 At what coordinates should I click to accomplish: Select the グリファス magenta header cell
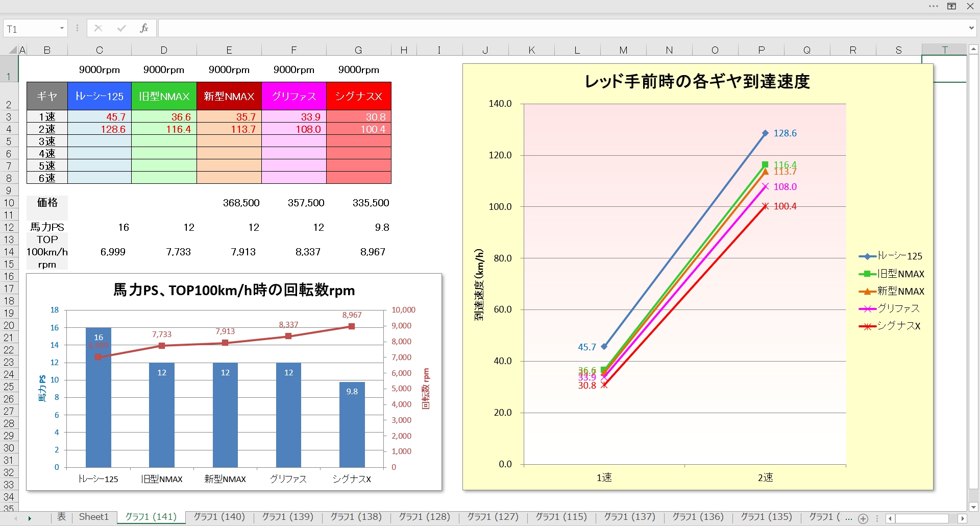(x=294, y=96)
